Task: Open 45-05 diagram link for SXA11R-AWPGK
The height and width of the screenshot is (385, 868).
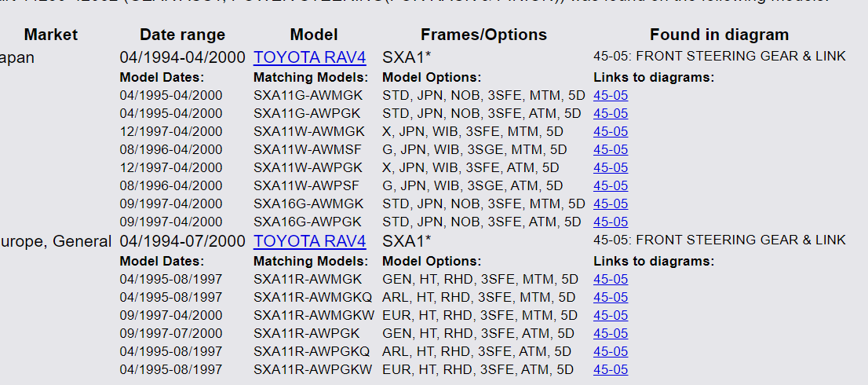Action: click(x=611, y=333)
